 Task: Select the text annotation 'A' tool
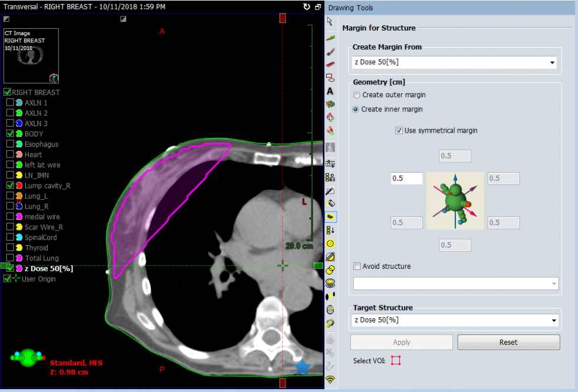coord(330,91)
